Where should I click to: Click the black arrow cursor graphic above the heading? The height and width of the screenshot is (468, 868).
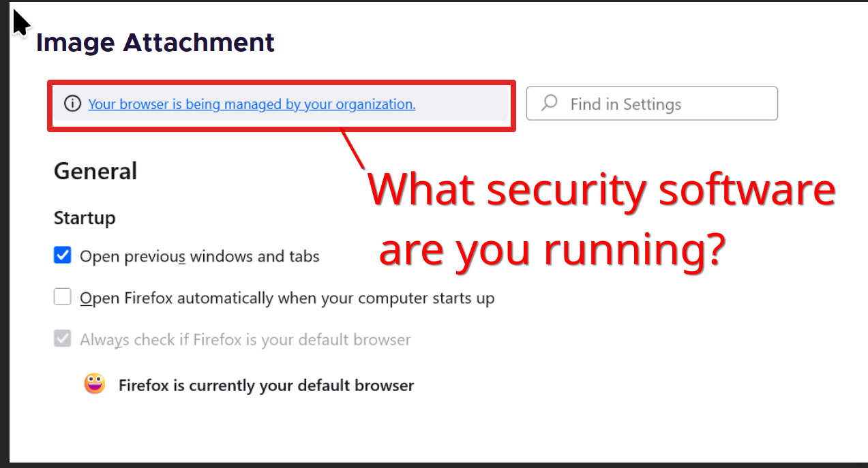pyautogui.click(x=20, y=22)
